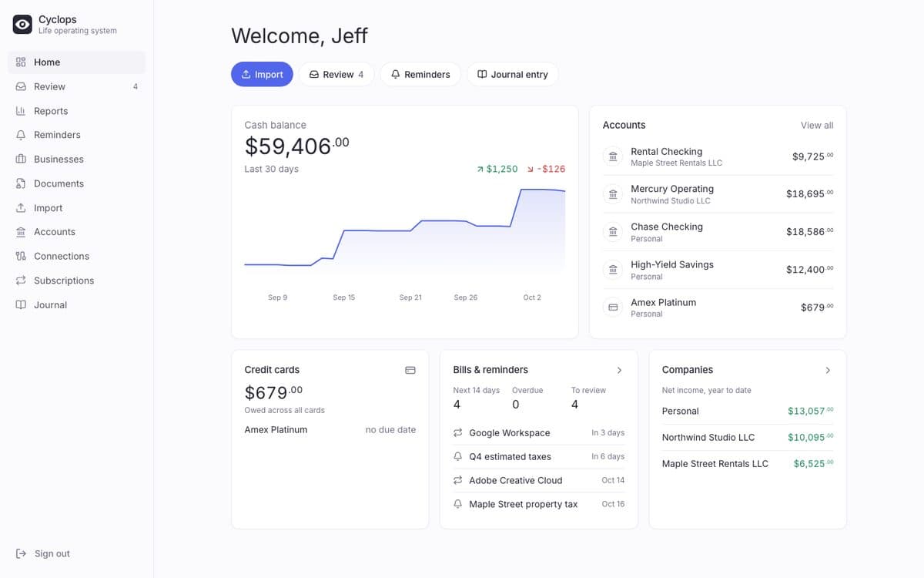Open Accounts in the sidebar

[x=77, y=232]
